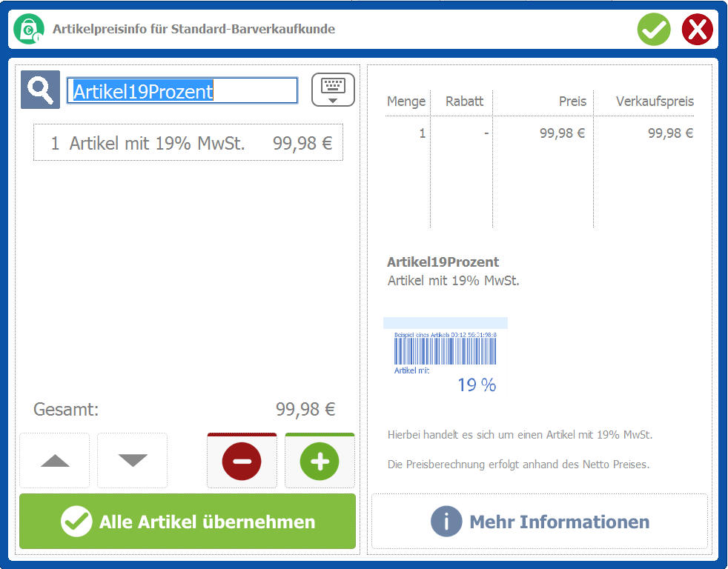Click the Gesamt total amount
The image size is (728, 569).
(x=305, y=410)
